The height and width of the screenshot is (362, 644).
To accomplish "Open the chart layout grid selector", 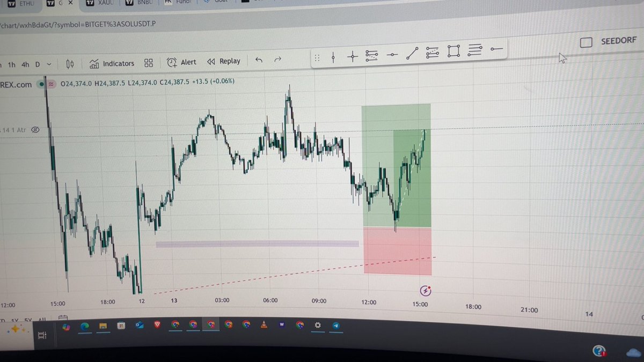I will tap(149, 63).
